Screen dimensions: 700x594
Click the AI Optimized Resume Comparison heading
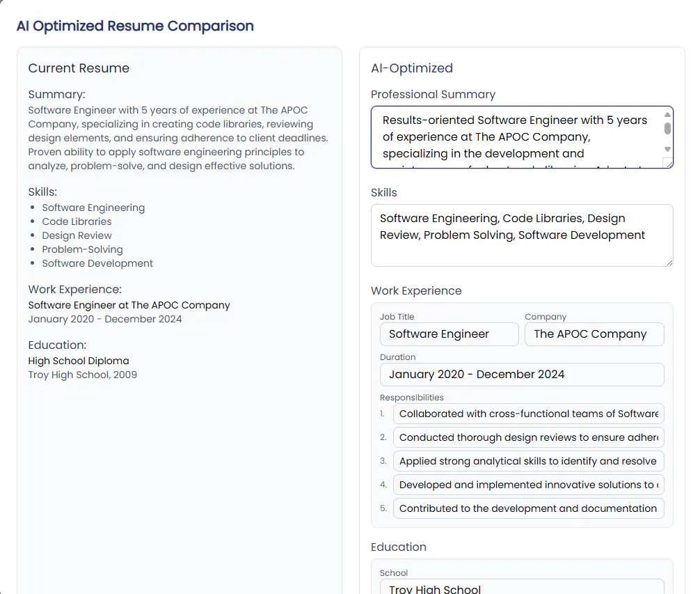pos(135,26)
